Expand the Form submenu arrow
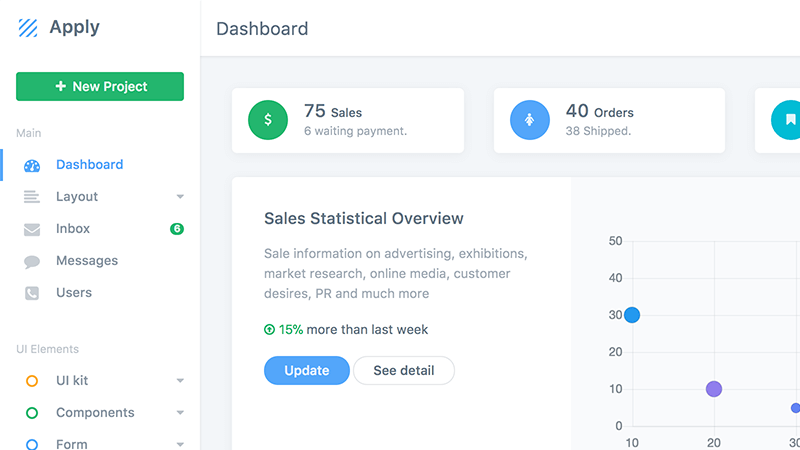This screenshot has height=450, width=800. (x=180, y=444)
